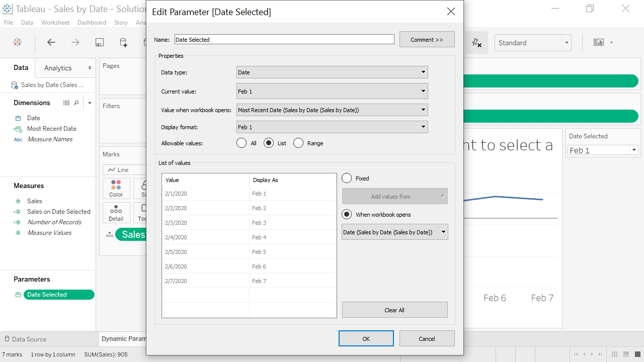Click the add data source icon

pos(123,43)
